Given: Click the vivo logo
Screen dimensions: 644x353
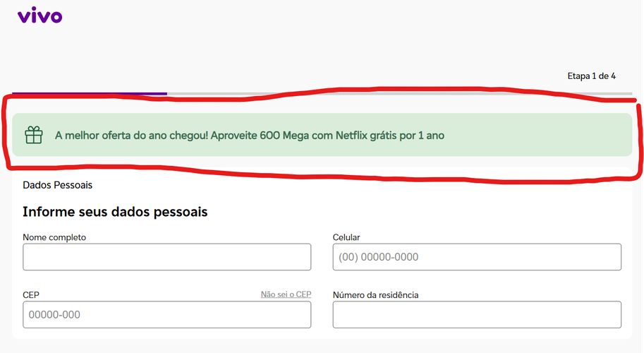Looking at the screenshot, I should point(40,16).
